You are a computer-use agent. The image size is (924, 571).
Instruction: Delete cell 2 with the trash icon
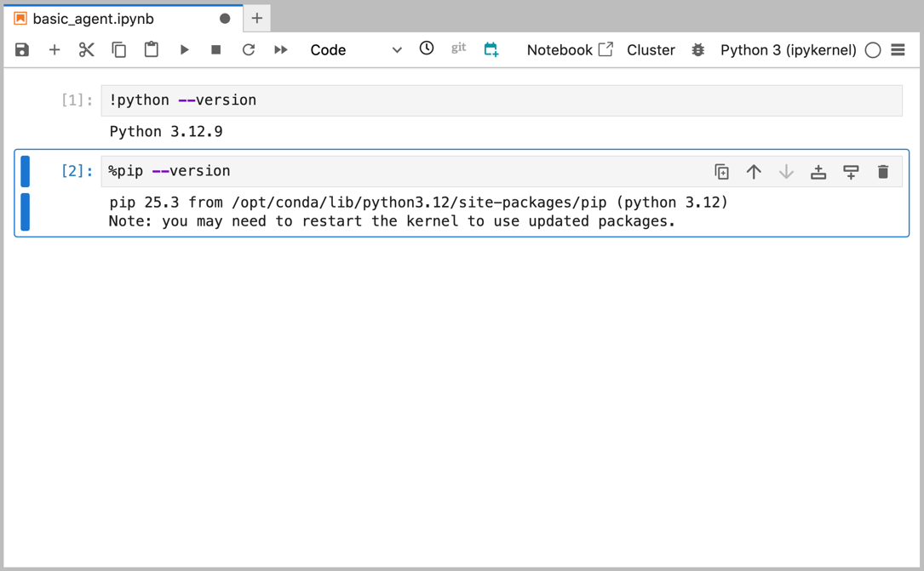tap(883, 172)
